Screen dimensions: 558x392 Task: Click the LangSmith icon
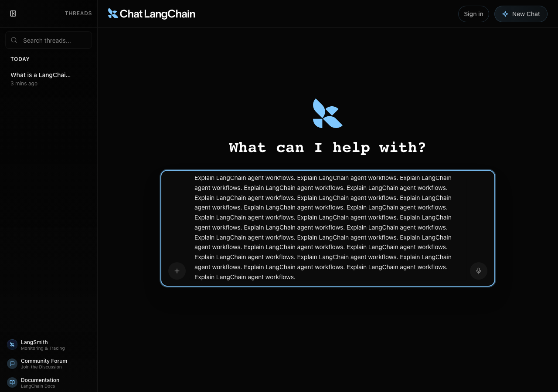[12, 345]
